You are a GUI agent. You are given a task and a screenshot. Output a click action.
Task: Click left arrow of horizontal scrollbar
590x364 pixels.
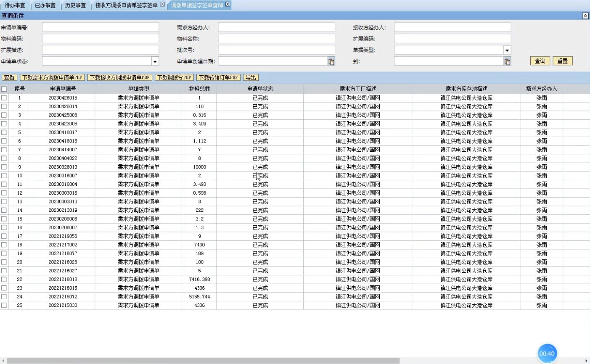click(3, 361)
